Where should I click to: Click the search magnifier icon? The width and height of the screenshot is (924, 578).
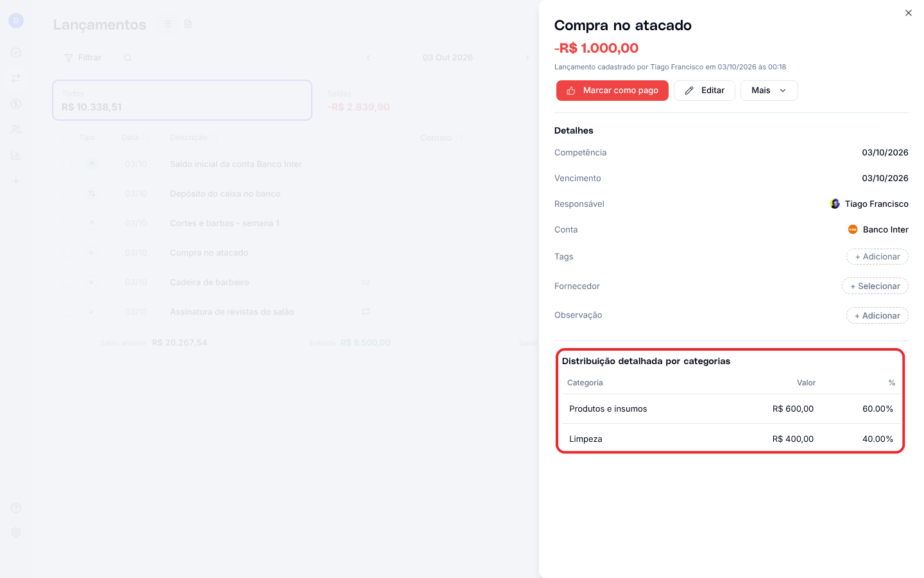pyautogui.click(x=128, y=58)
